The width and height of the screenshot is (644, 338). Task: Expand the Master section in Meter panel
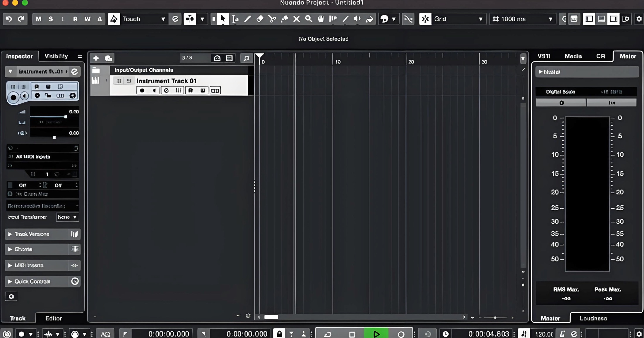pos(541,72)
